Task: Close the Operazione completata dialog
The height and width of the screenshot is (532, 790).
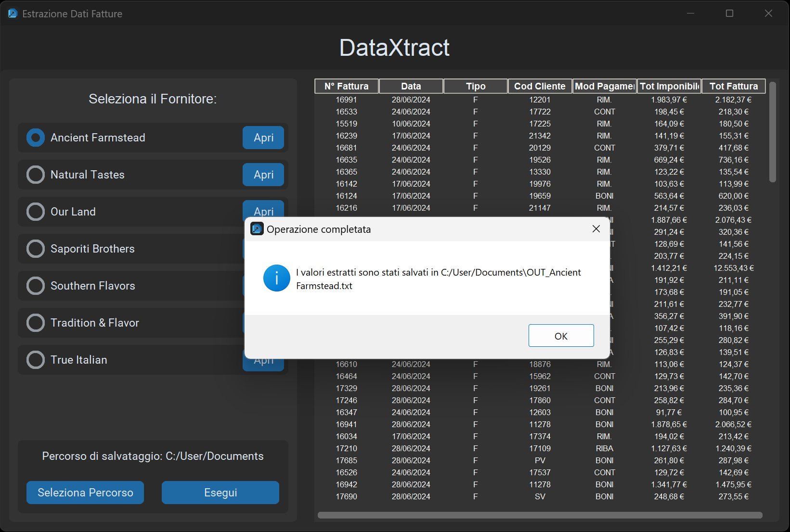Action: coord(596,229)
